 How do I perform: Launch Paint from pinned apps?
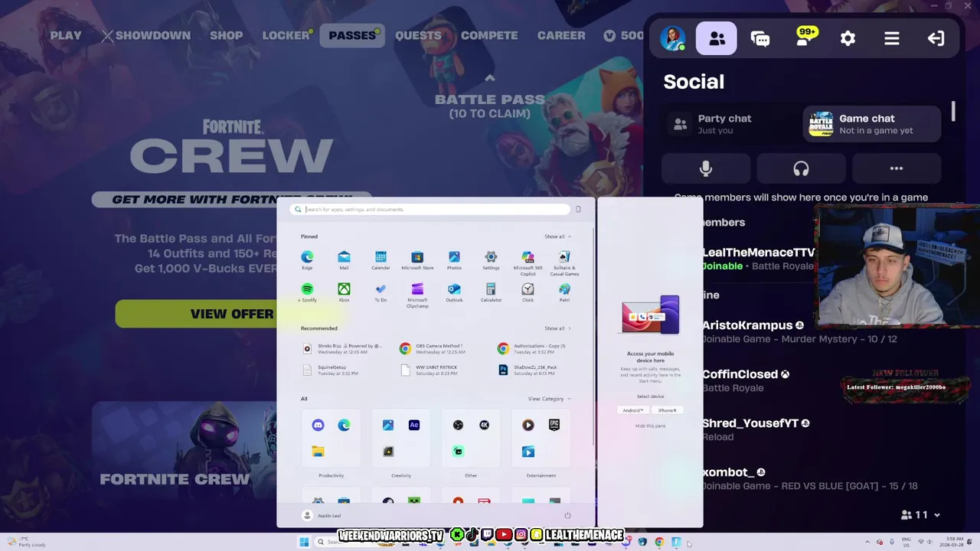[x=564, y=292]
